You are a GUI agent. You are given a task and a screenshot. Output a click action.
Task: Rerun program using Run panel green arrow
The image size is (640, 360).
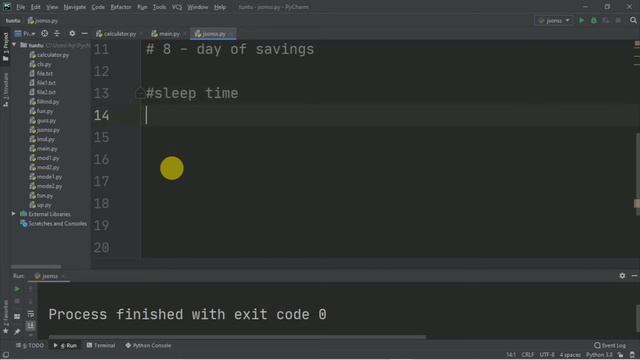pyautogui.click(x=17, y=289)
